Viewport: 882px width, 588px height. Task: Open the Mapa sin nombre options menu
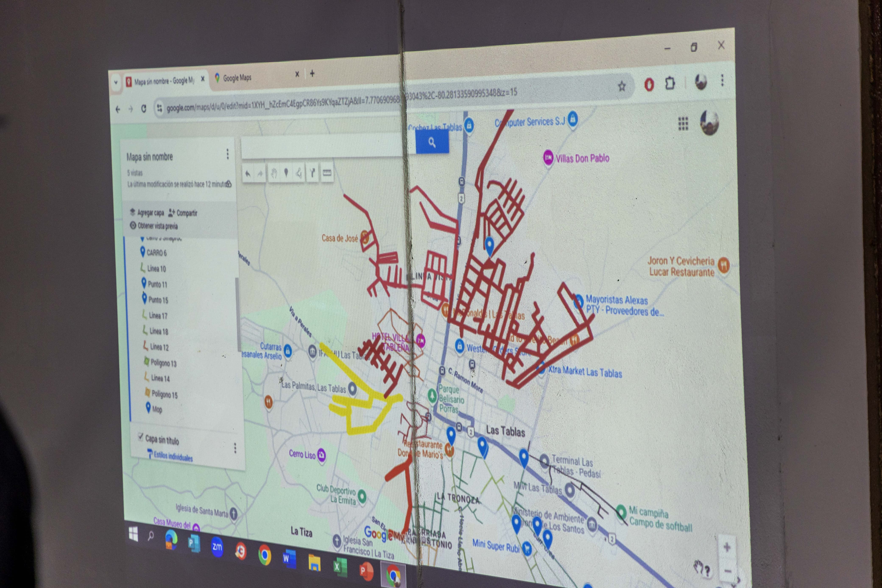point(227,154)
